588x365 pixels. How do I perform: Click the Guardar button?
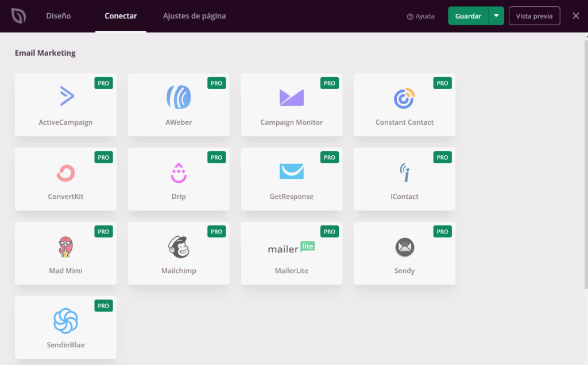[x=467, y=16]
